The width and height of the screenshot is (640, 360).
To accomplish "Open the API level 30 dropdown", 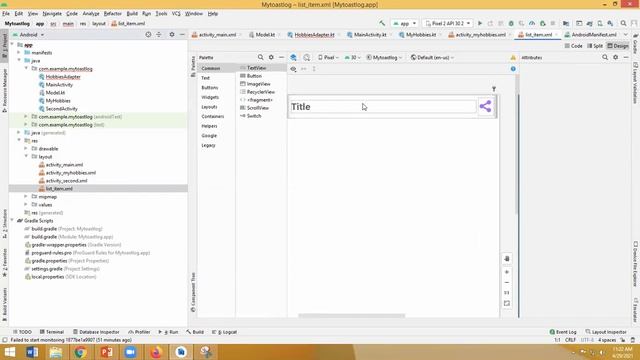I will (353, 58).
